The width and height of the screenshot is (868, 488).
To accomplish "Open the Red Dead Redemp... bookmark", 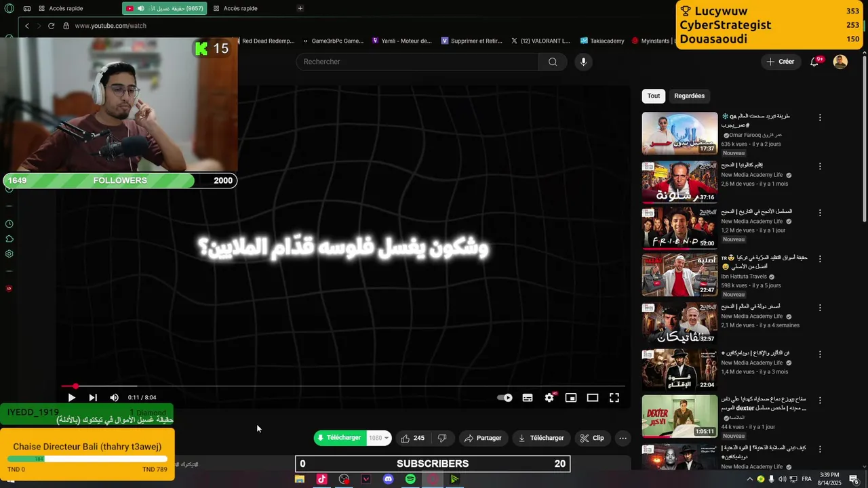I will coord(268,41).
